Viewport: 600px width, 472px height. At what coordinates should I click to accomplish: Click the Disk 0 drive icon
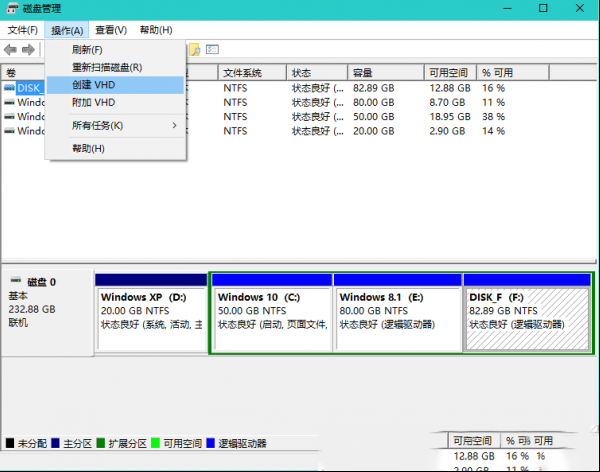[16, 280]
